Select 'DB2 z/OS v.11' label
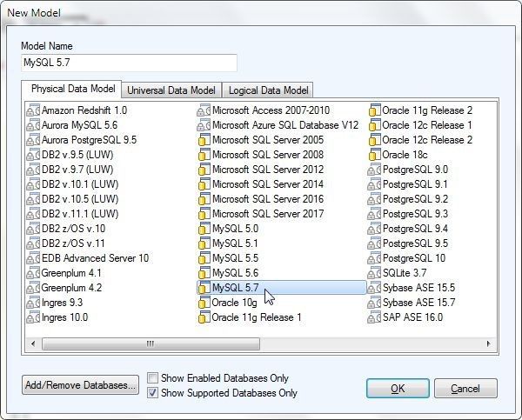 coord(73,243)
